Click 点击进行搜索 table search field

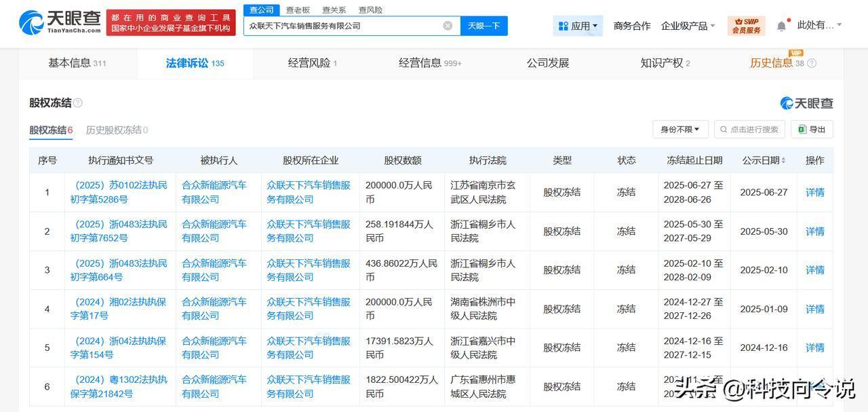pos(749,129)
